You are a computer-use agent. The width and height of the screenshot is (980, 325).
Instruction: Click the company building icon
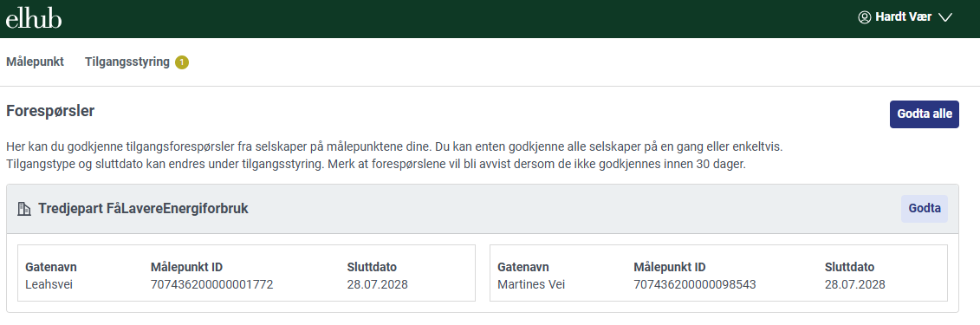(24, 210)
